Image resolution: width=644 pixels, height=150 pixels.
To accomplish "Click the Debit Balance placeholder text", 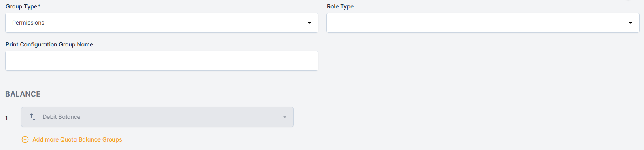I will (x=61, y=117).
